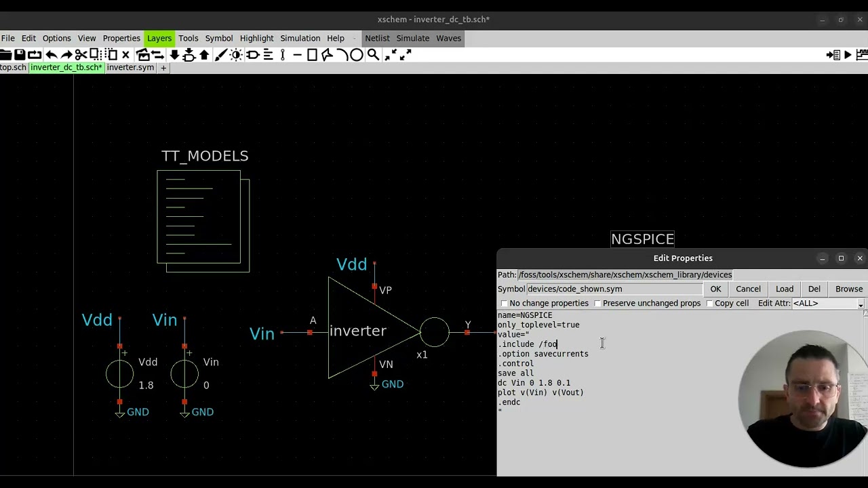Click the Delete X icon
This screenshot has height=488, width=868.
pyautogui.click(x=125, y=55)
